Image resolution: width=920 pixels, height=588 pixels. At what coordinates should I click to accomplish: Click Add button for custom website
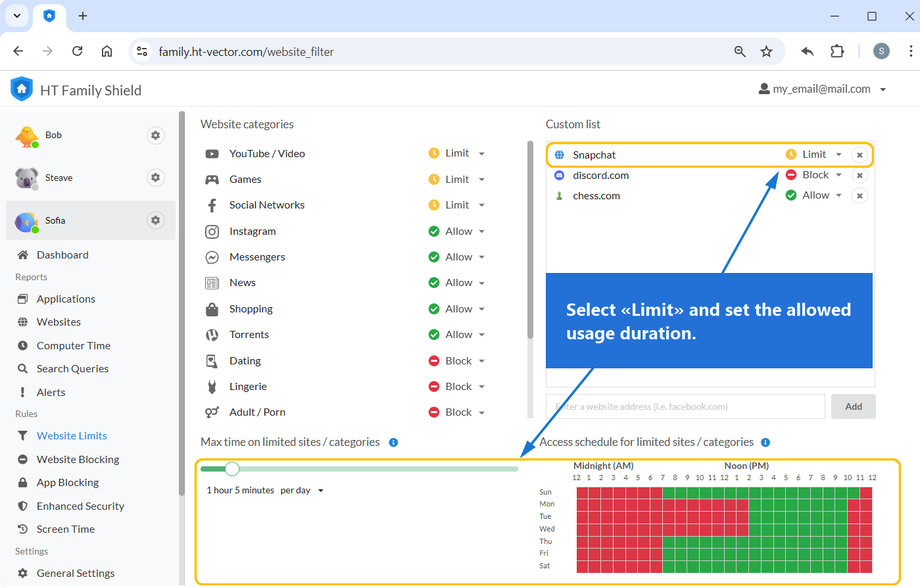pos(854,406)
